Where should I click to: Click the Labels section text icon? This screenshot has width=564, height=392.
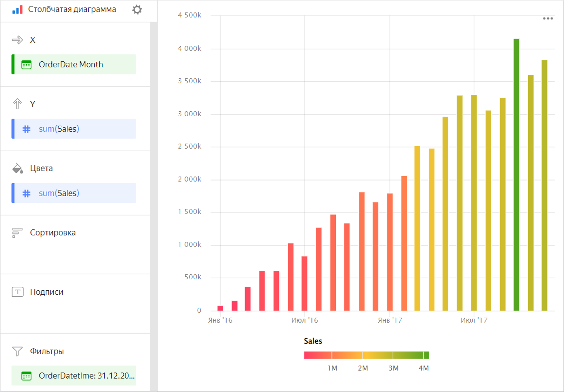(x=17, y=292)
